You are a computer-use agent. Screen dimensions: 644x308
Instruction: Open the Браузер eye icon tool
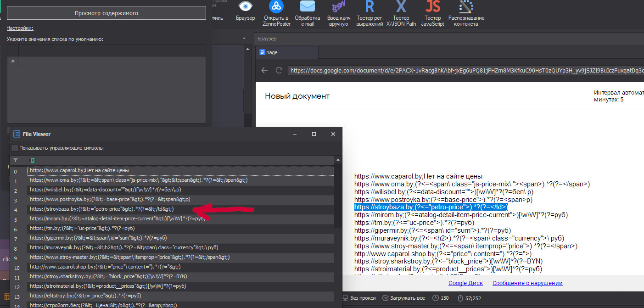[245, 6]
